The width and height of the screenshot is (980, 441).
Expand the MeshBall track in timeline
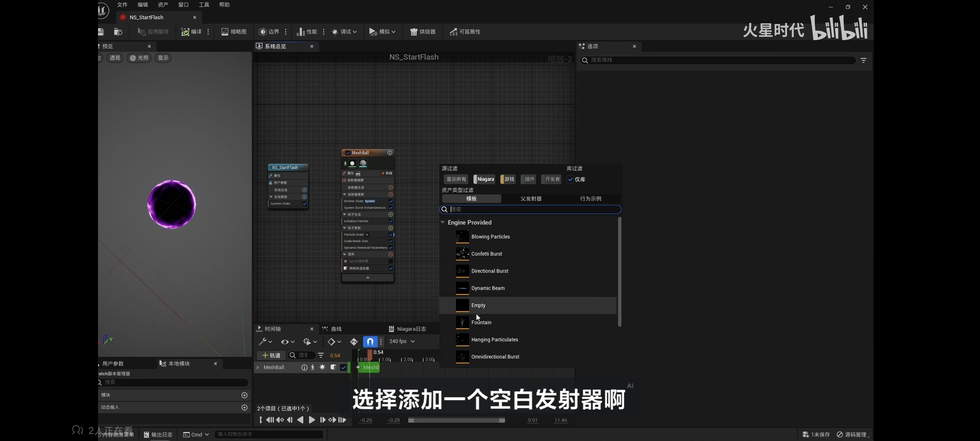[258, 367]
